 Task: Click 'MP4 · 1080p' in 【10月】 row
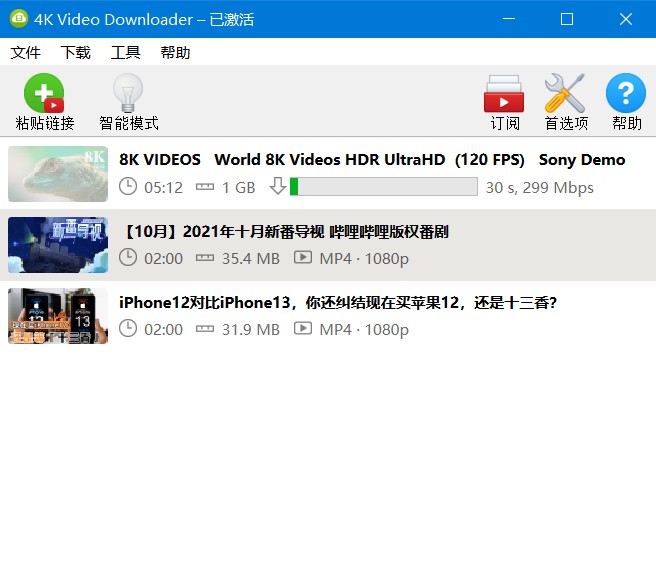pos(364,259)
